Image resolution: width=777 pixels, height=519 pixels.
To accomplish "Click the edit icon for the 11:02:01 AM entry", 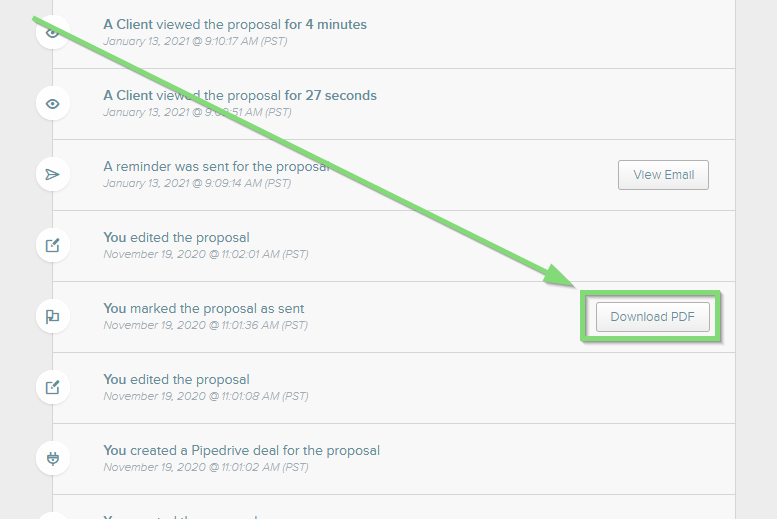I will (53, 245).
